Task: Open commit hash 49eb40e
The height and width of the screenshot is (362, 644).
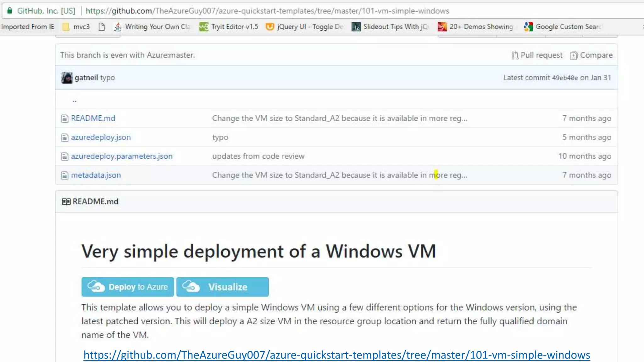Action: [x=565, y=78]
